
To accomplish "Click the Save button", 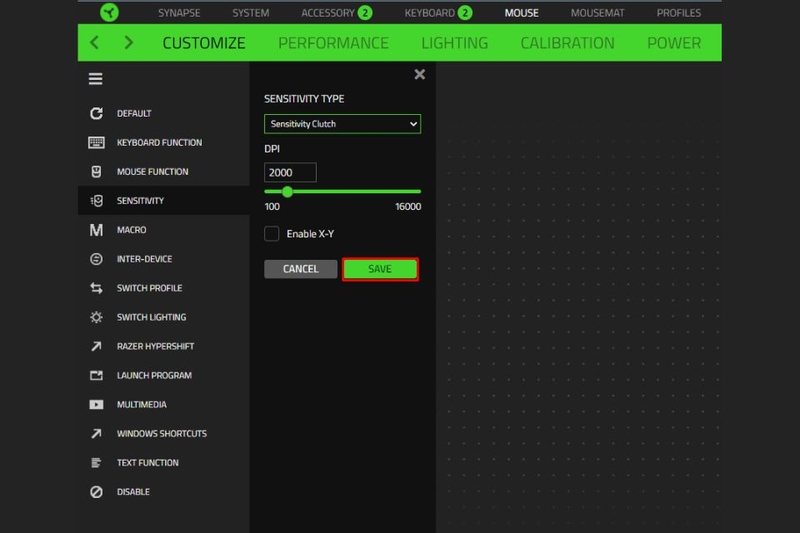I will click(x=380, y=269).
